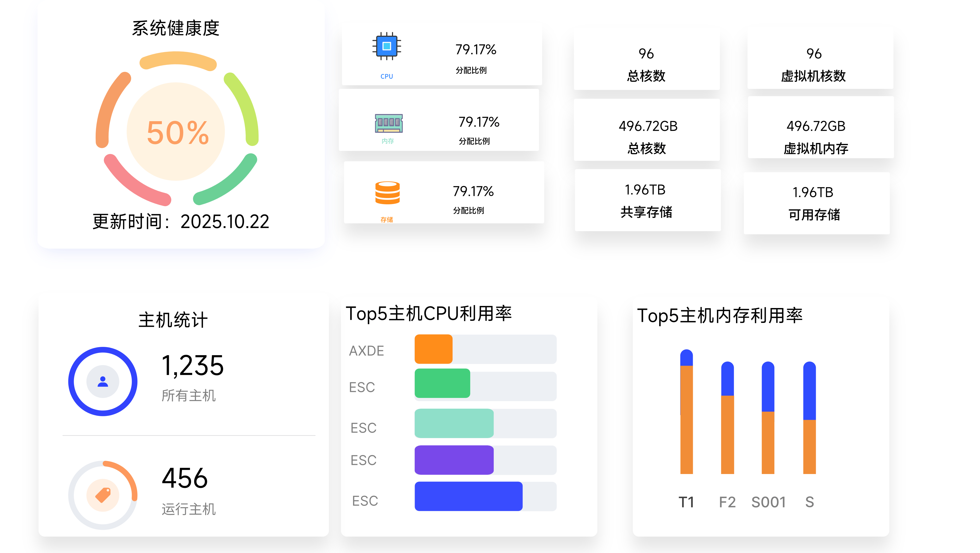The height and width of the screenshot is (553, 980).
Task: Click the 50% health center circle
Action: click(x=176, y=132)
